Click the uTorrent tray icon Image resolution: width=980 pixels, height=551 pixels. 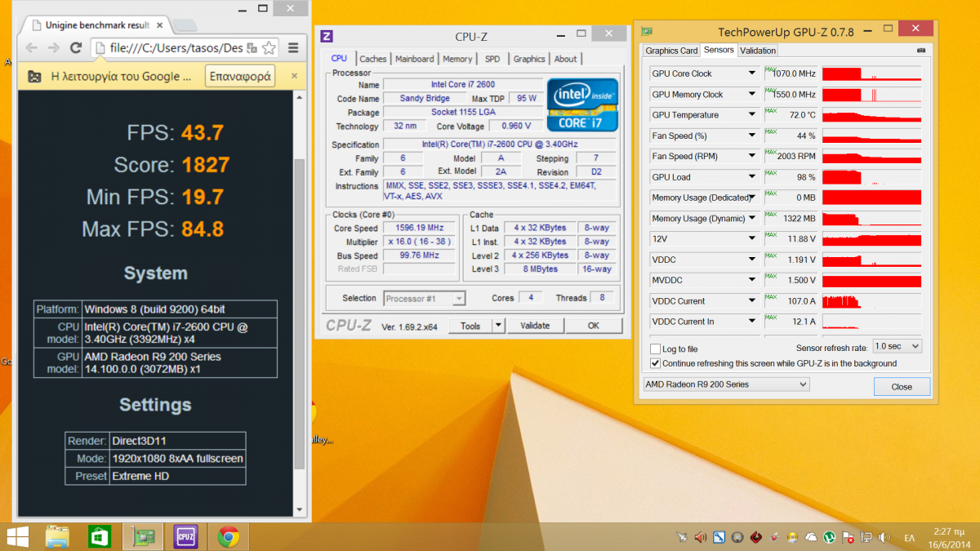point(831,537)
